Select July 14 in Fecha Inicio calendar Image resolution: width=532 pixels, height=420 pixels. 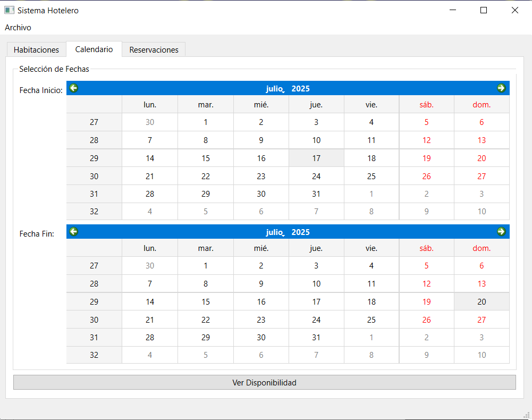(x=150, y=158)
